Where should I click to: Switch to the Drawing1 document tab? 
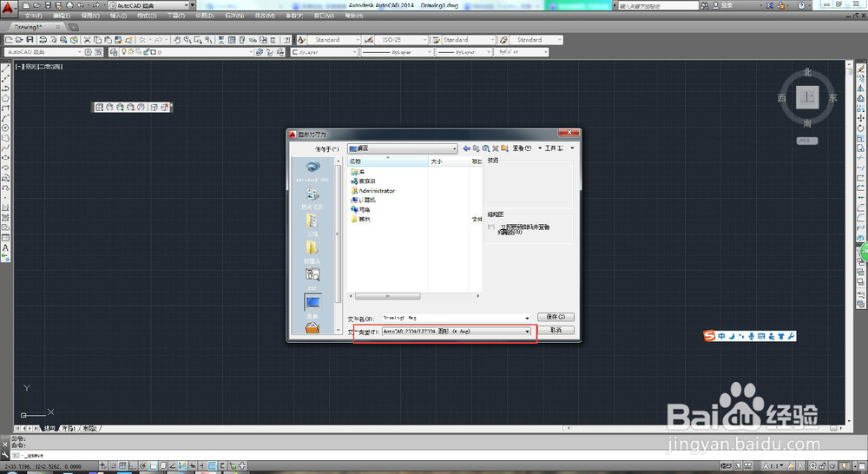click(x=29, y=27)
